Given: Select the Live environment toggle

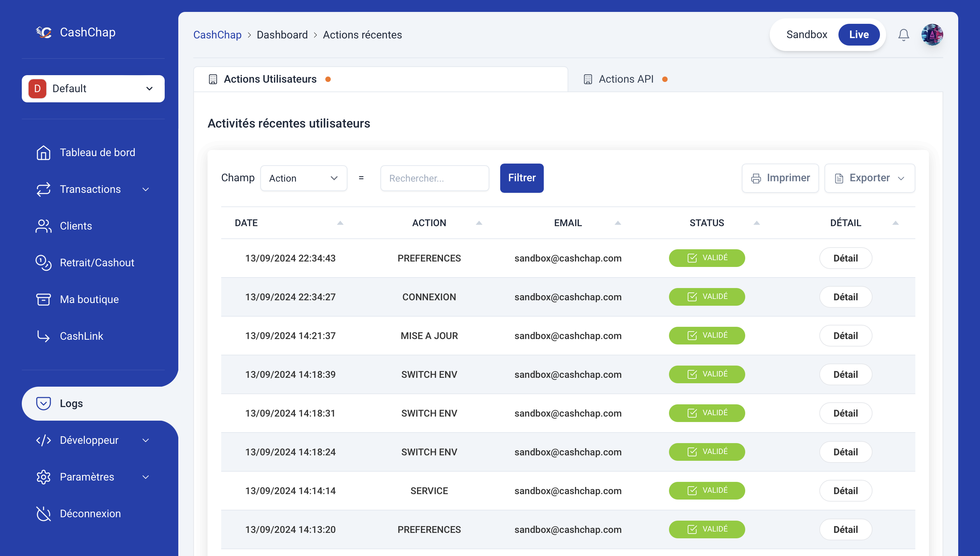Looking at the screenshot, I should (859, 35).
